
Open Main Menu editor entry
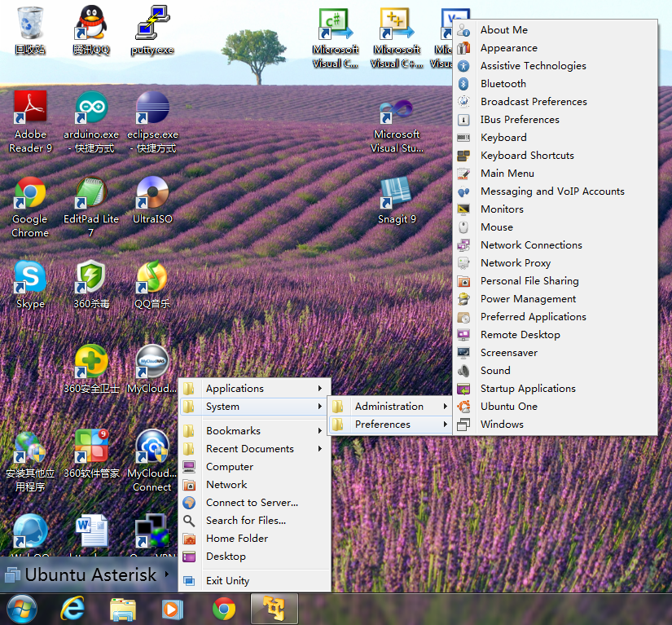click(x=555, y=174)
